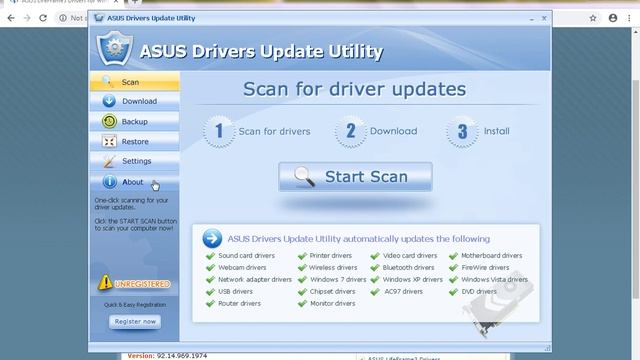Click Video card drivers text

(410, 256)
